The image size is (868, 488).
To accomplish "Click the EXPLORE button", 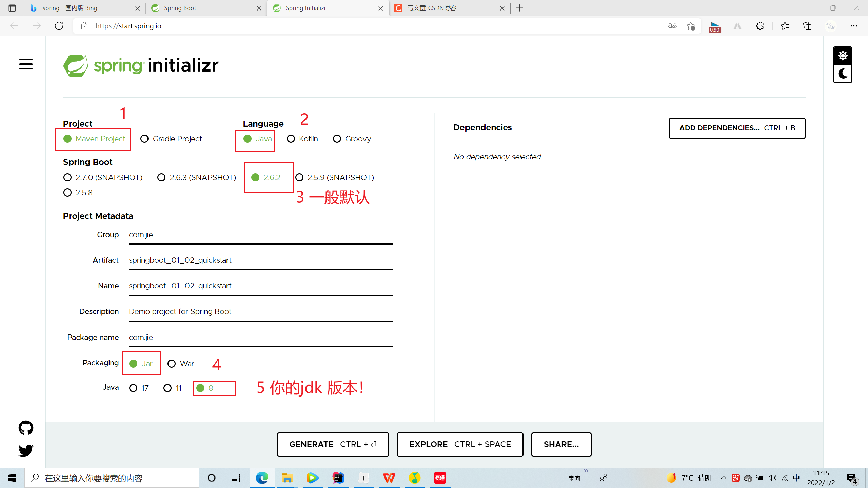I will point(460,444).
